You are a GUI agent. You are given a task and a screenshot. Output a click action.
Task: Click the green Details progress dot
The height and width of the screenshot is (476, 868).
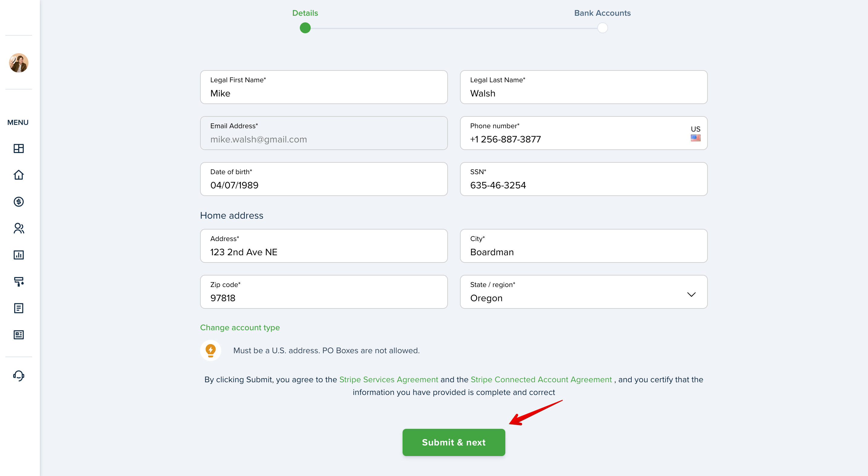point(305,28)
